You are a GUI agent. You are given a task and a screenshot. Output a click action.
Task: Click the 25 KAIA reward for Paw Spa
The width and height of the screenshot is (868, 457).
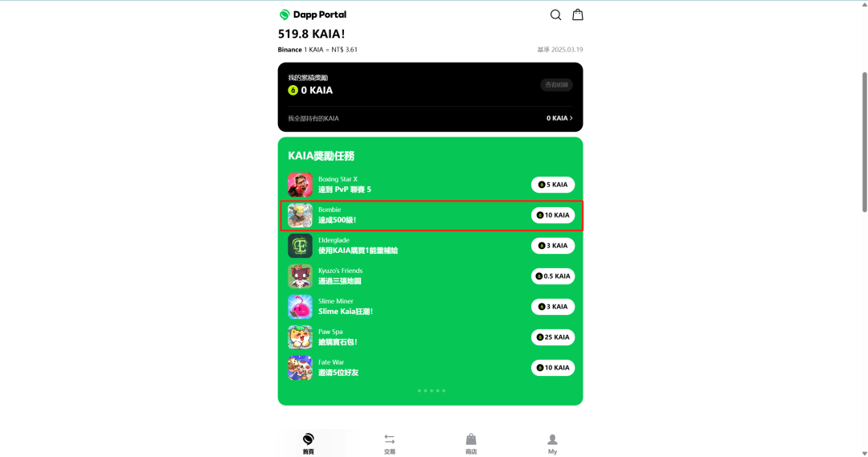[553, 337]
